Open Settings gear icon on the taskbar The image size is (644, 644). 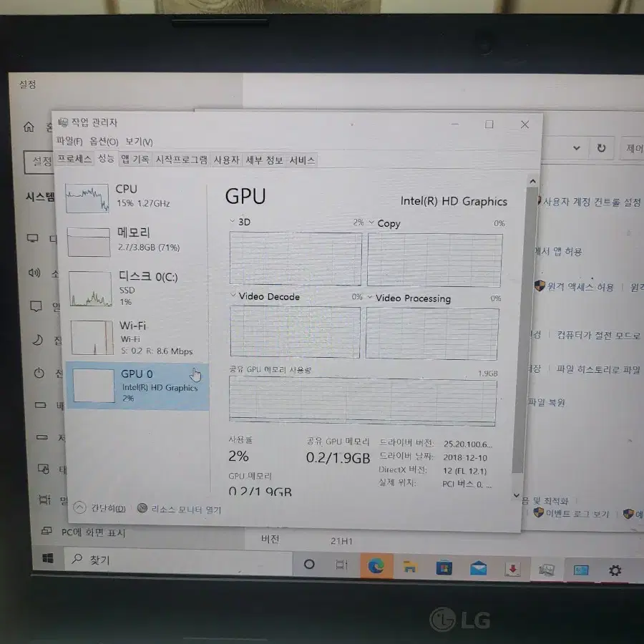[615, 570]
